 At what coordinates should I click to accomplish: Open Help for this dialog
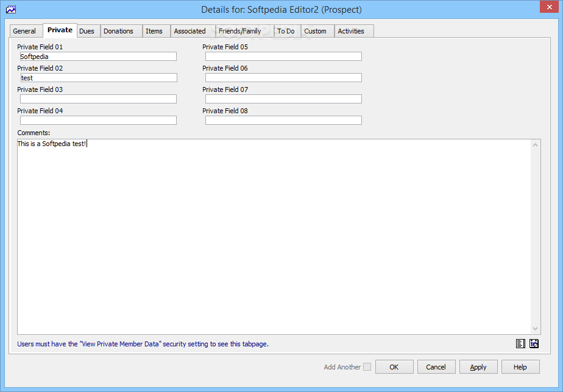point(520,367)
